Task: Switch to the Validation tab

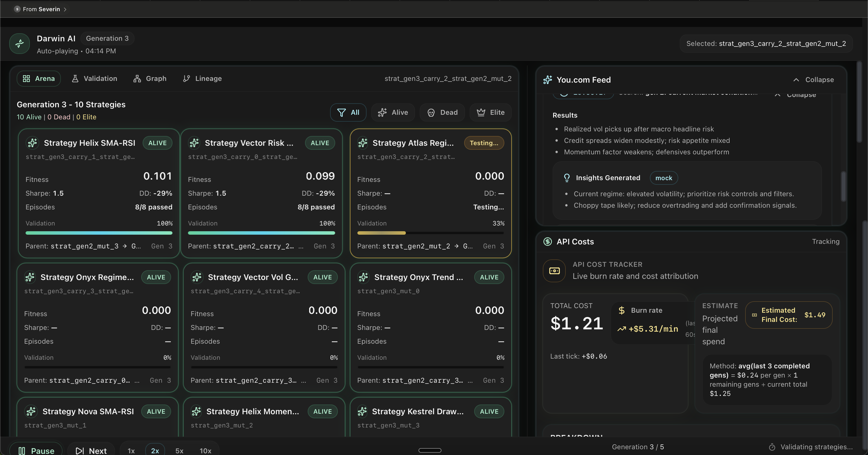Action: point(95,79)
